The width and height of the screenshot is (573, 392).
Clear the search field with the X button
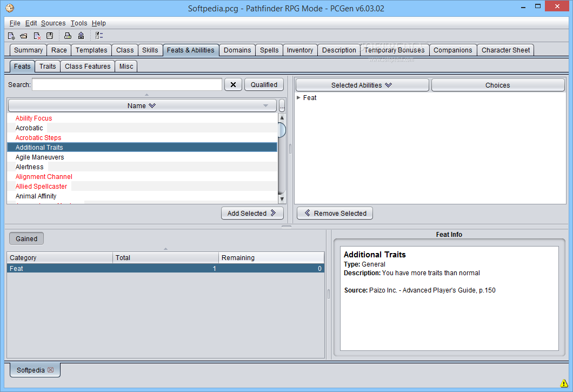tap(233, 84)
